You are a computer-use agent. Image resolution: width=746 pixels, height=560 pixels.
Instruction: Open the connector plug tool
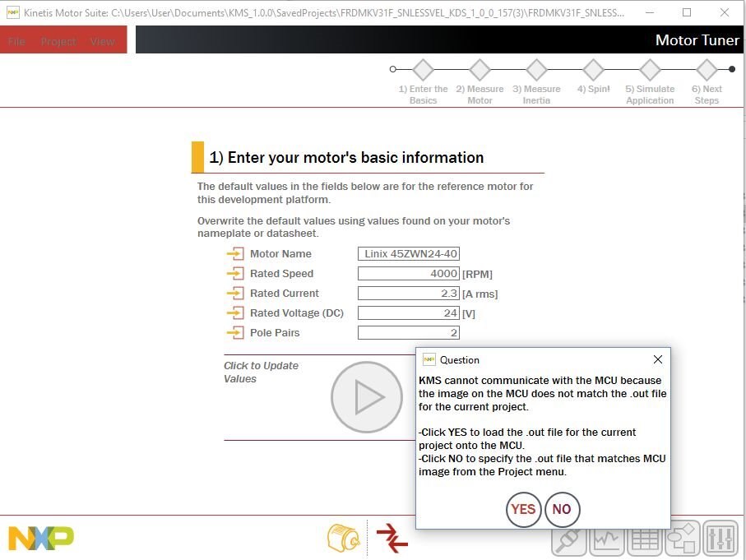click(569, 538)
